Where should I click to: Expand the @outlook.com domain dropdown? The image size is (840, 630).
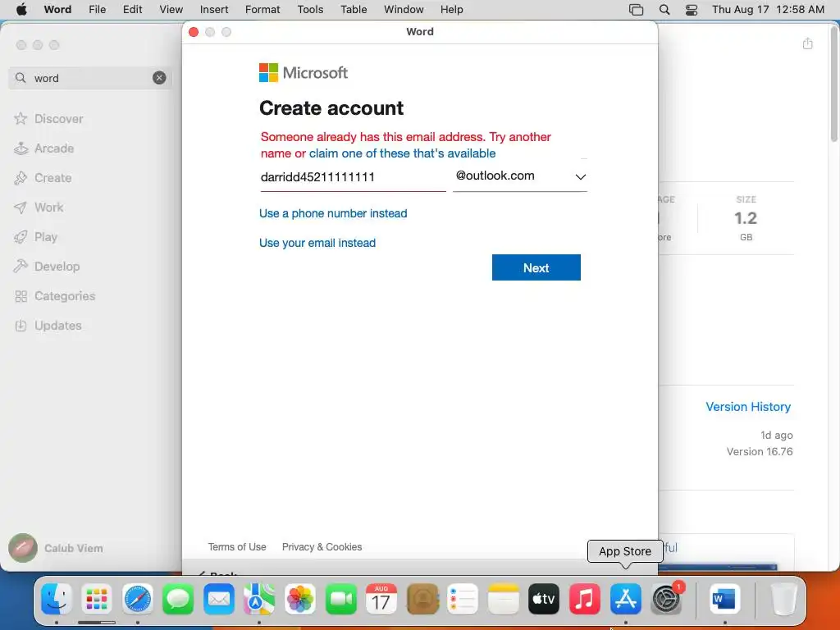click(520, 176)
